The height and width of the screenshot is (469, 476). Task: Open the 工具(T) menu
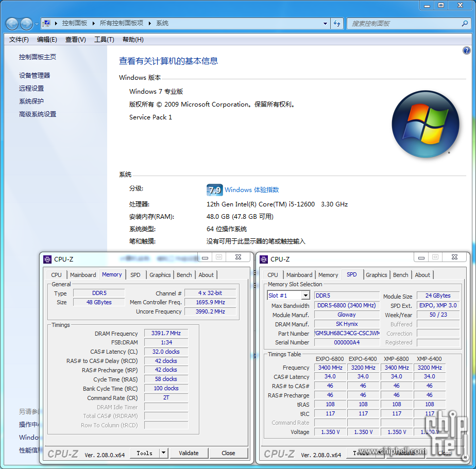click(x=104, y=40)
